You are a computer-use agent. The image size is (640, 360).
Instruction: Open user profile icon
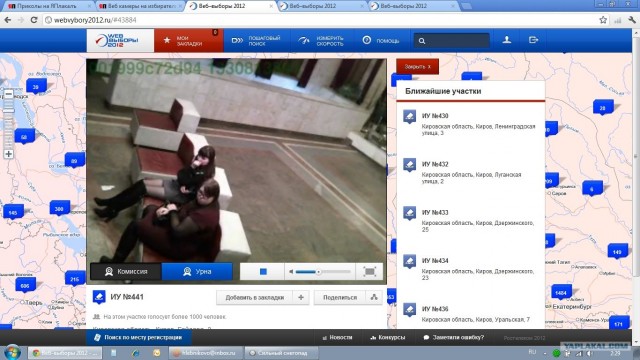(x=507, y=40)
